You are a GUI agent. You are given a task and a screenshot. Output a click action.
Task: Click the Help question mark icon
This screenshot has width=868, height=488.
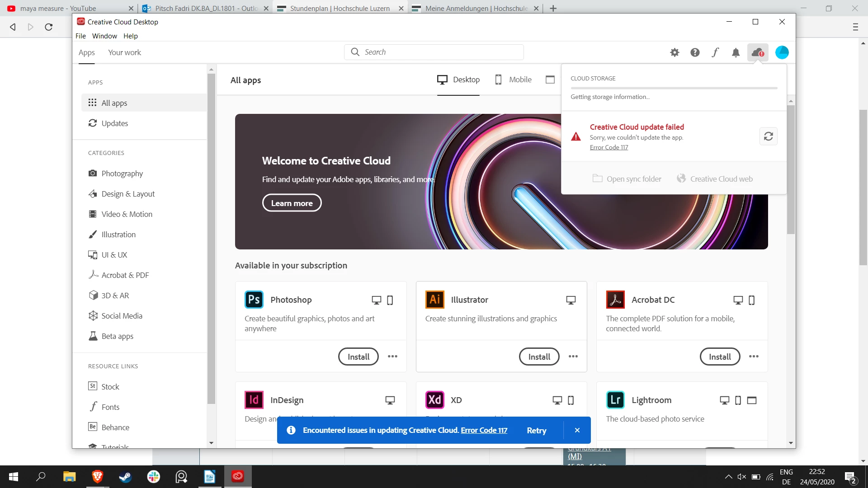695,52
